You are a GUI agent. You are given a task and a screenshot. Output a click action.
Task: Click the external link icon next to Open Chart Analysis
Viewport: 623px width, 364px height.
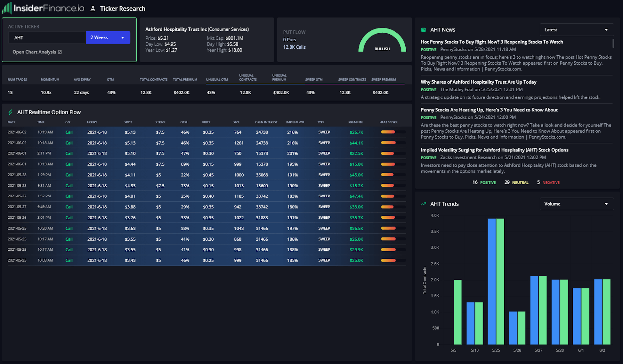coord(60,52)
